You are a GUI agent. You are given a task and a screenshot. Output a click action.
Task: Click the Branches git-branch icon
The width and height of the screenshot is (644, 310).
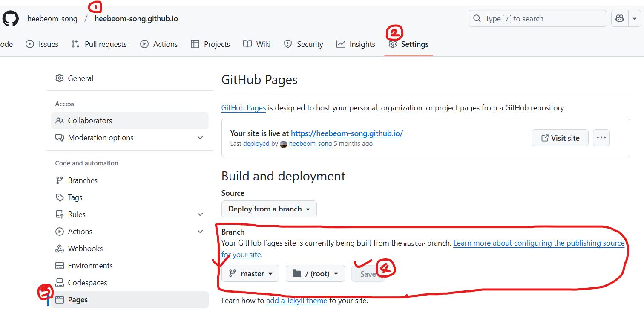tap(60, 180)
